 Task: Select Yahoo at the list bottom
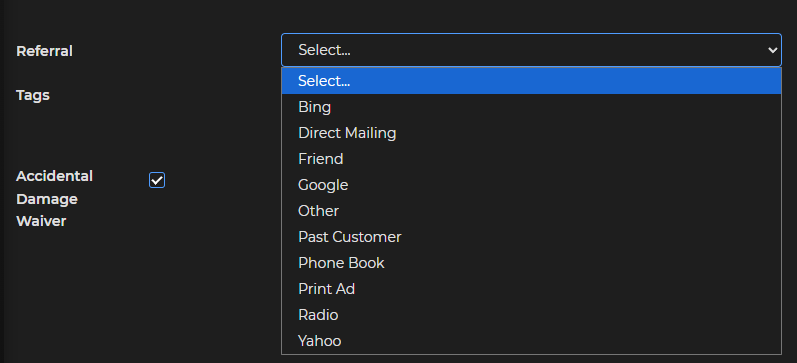pyautogui.click(x=531, y=341)
